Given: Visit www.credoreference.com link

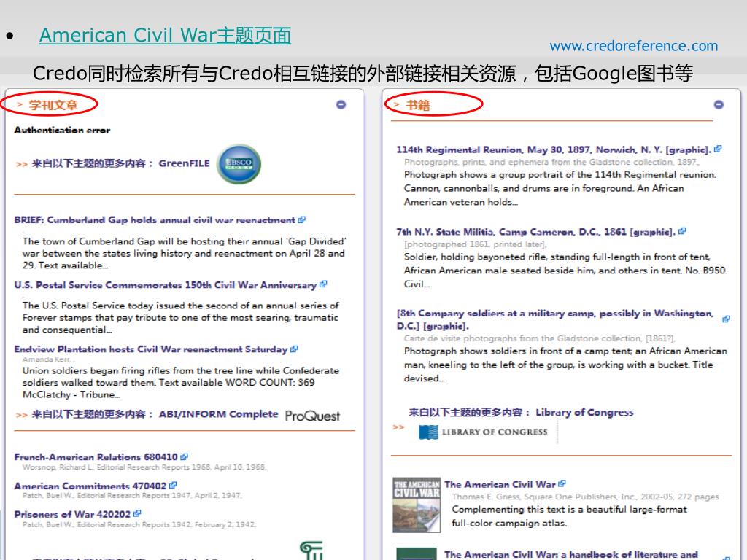Looking at the screenshot, I should [634, 46].
